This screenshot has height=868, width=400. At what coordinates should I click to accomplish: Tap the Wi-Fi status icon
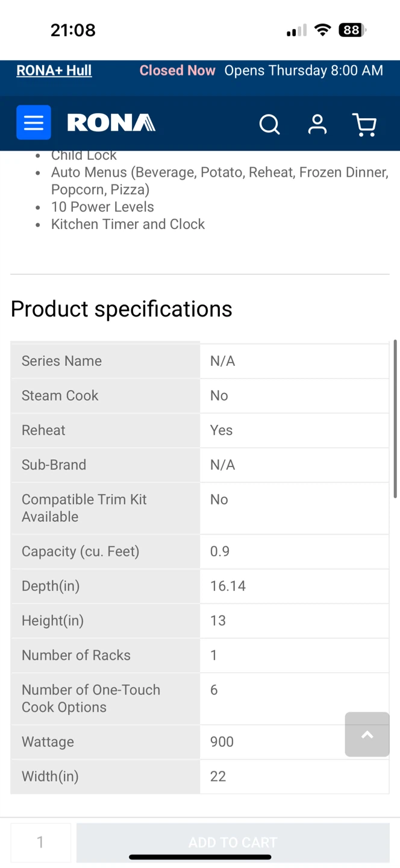(323, 30)
